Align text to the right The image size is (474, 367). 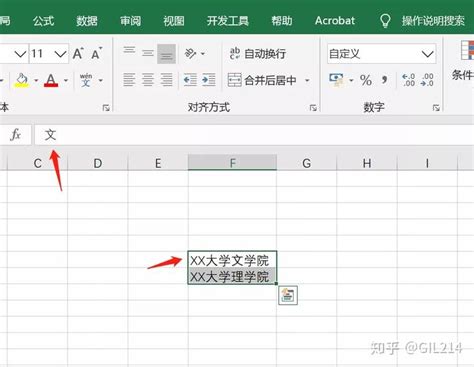[x=166, y=80]
